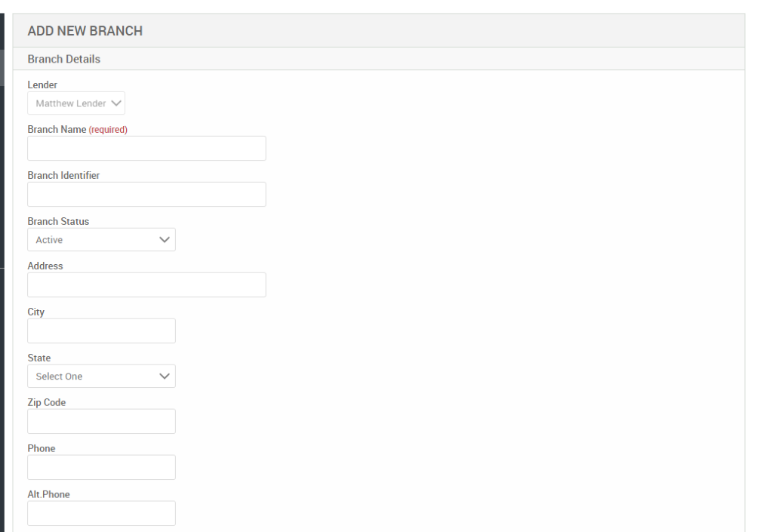The width and height of the screenshot is (773, 532).
Task: Click the Address input field
Action: tap(146, 284)
